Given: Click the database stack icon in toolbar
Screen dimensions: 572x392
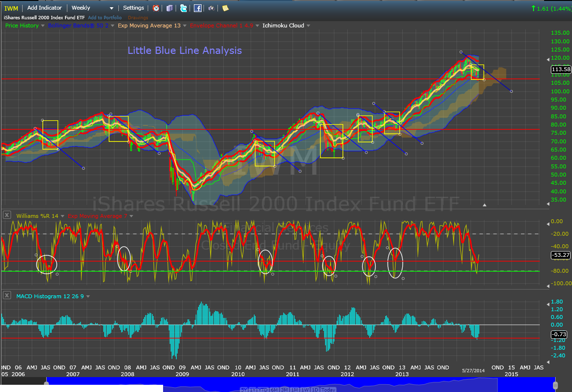Looking at the screenshot, I should point(170,8).
